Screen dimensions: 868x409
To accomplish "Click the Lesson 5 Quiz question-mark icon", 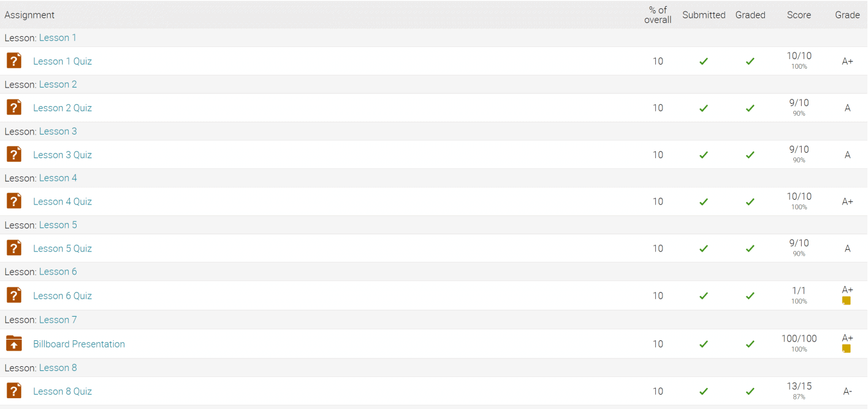I will coord(14,248).
